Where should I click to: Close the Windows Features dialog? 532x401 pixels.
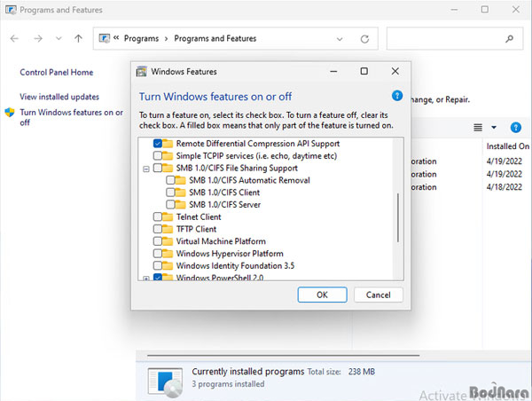click(x=395, y=71)
